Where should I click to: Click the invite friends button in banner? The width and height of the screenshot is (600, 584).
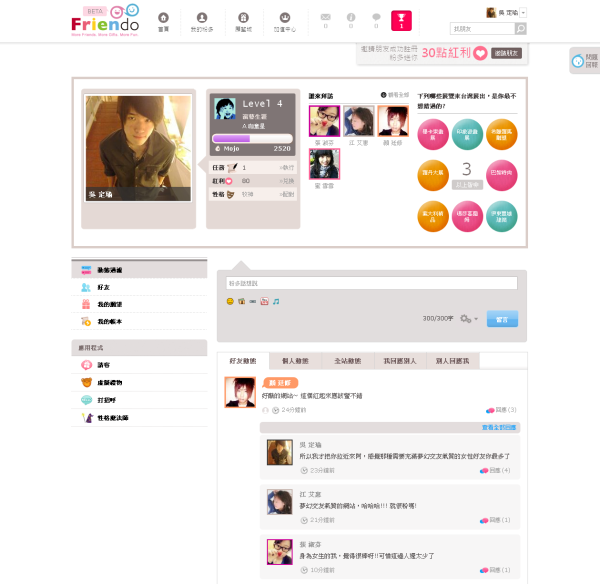click(506, 53)
